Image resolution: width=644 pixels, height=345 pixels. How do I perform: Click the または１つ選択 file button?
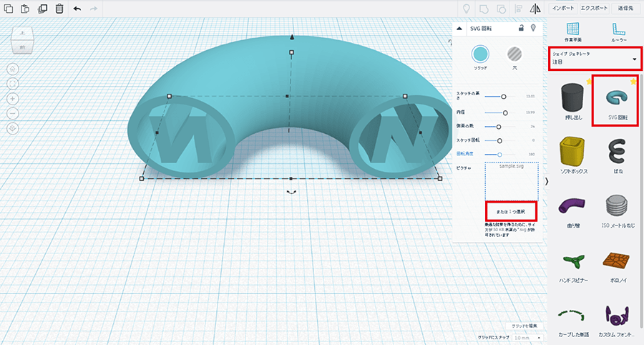(512, 212)
